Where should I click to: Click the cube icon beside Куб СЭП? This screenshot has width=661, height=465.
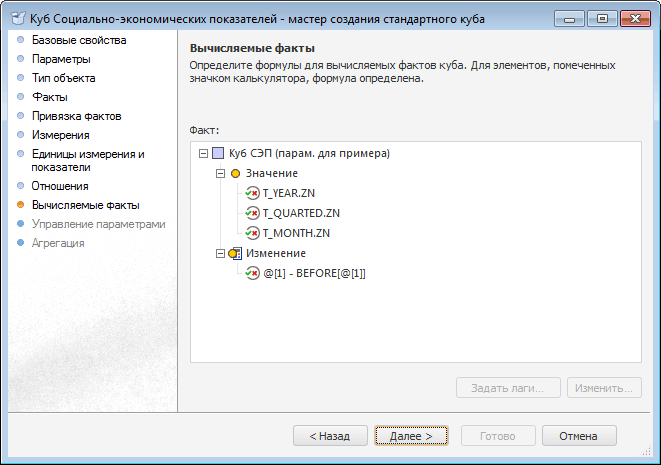pos(218,154)
